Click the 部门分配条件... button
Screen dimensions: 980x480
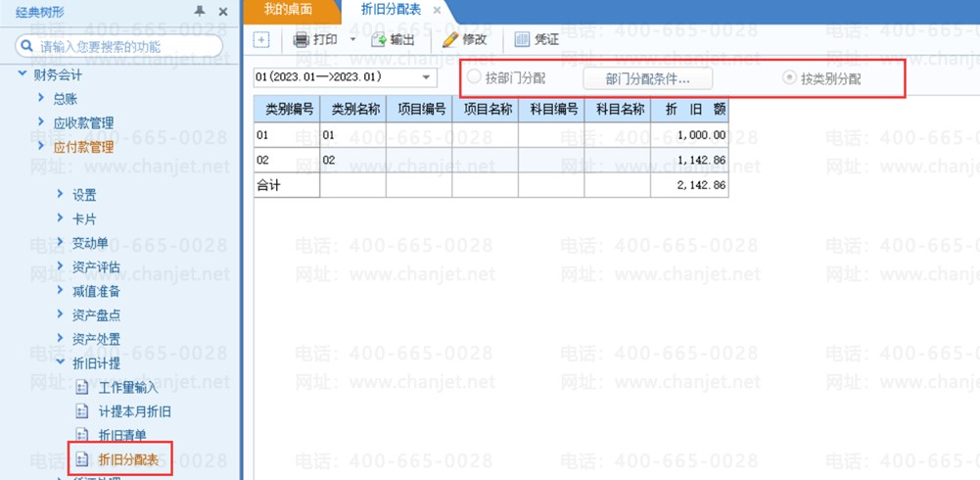[x=647, y=79]
